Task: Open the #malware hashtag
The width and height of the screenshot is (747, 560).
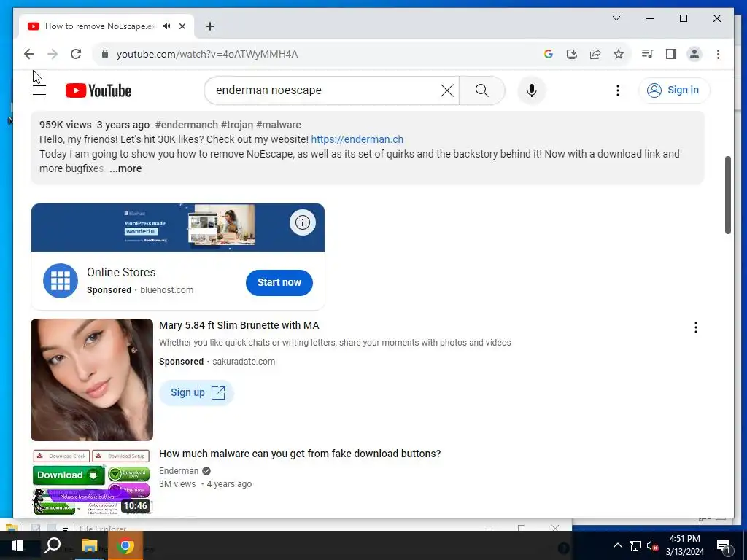Action: [x=279, y=125]
